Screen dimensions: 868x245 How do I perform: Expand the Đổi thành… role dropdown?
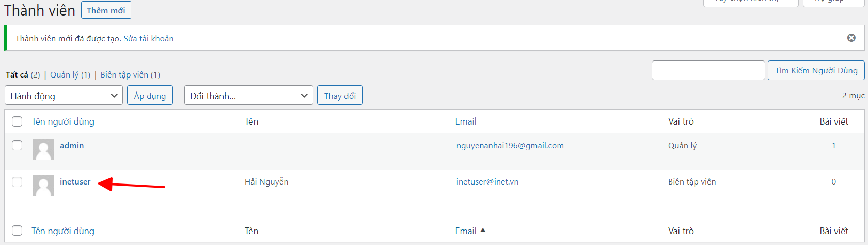[x=249, y=96]
